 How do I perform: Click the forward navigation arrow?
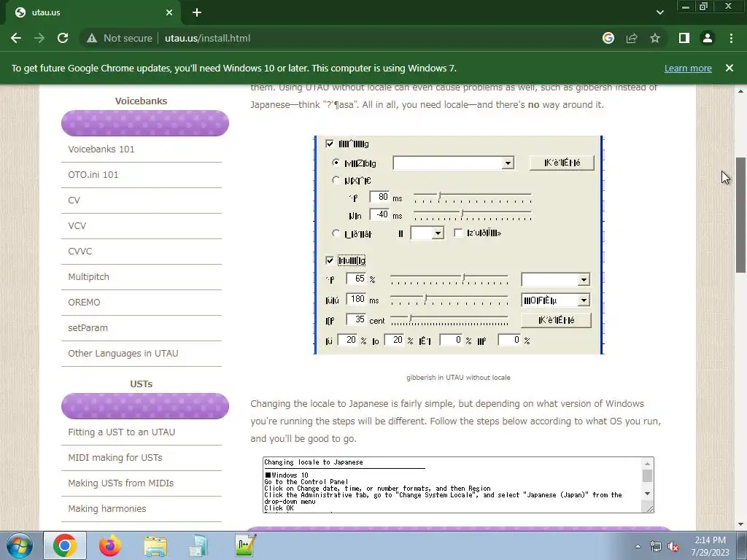pyautogui.click(x=39, y=38)
